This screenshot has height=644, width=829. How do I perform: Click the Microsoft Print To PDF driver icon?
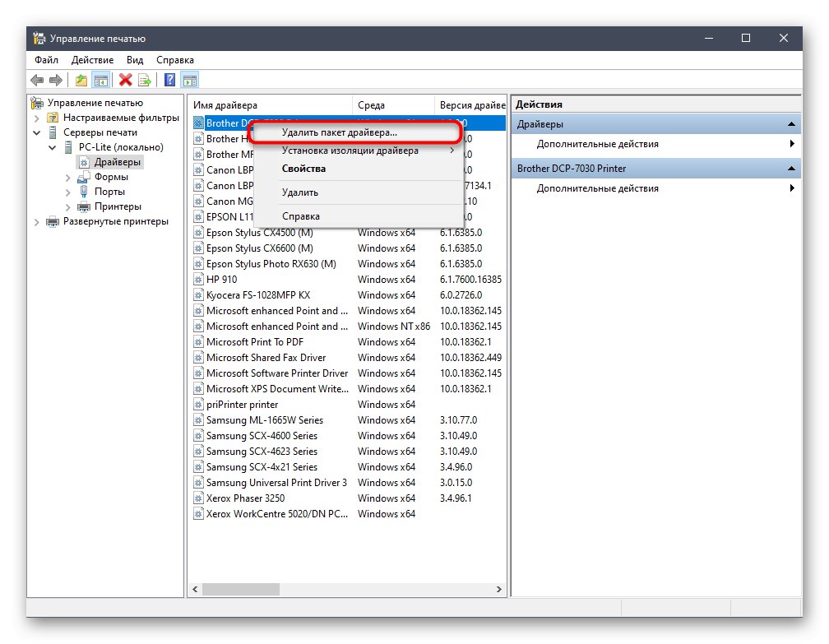[198, 341]
